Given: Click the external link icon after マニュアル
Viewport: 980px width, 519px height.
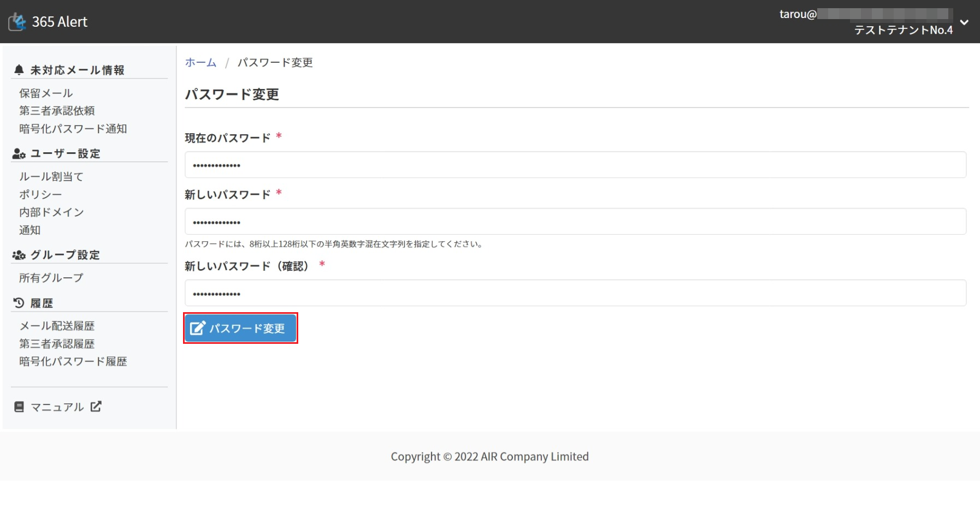Looking at the screenshot, I should click(96, 407).
